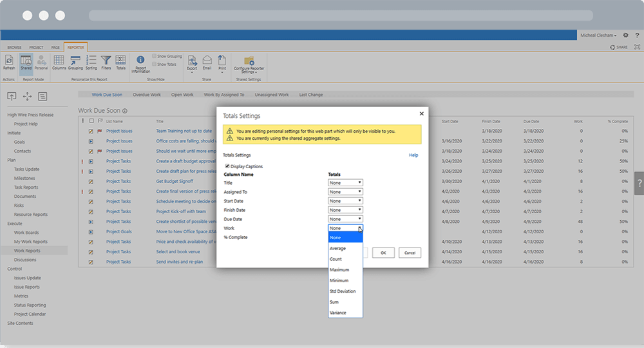644x348 pixels.
Task: Enable the Show Grouping checkbox
Action: pos(154,56)
